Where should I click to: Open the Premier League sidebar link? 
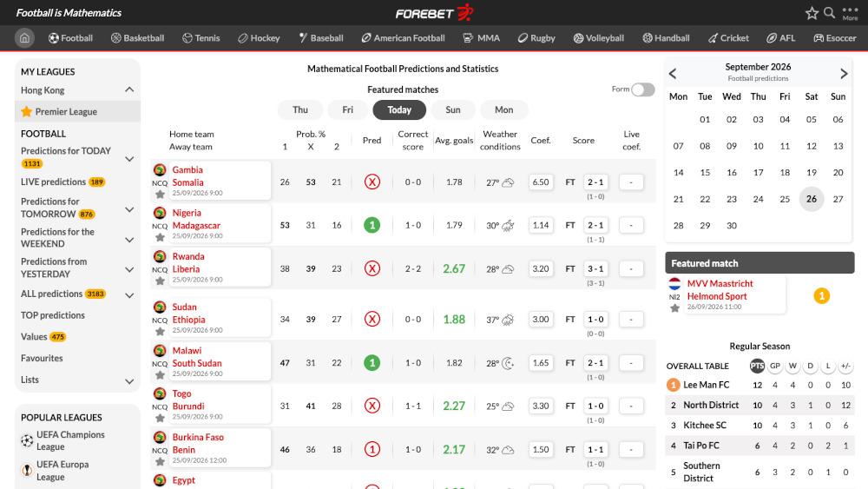(66, 111)
